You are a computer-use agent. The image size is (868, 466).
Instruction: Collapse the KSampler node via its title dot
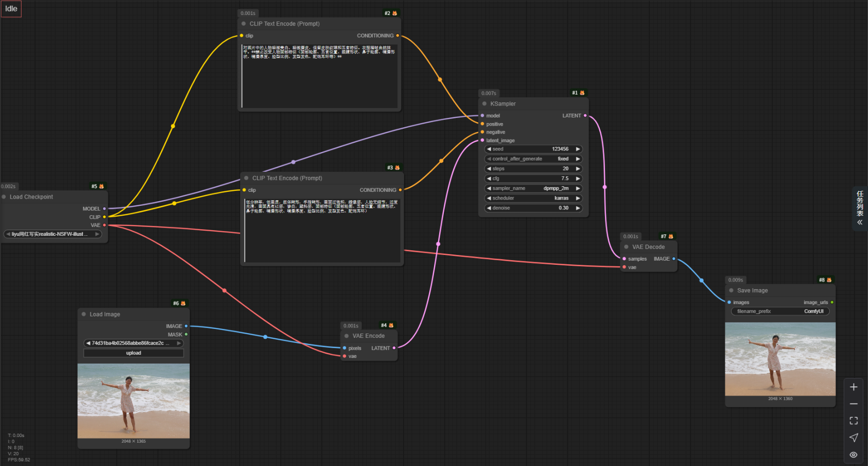tap(485, 104)
